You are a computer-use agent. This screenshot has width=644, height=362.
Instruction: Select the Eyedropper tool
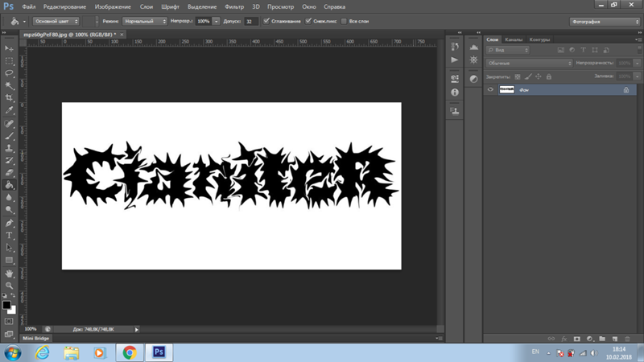(9, 110)
